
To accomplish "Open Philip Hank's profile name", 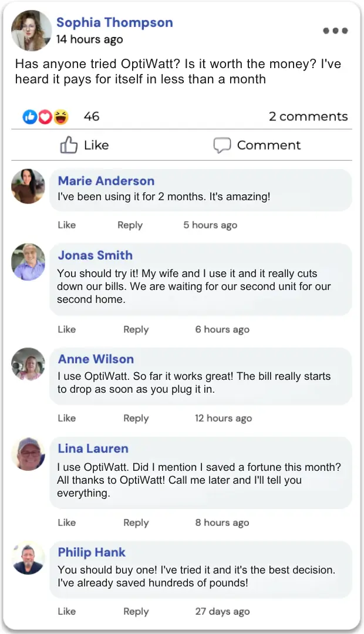I will 92,552.
